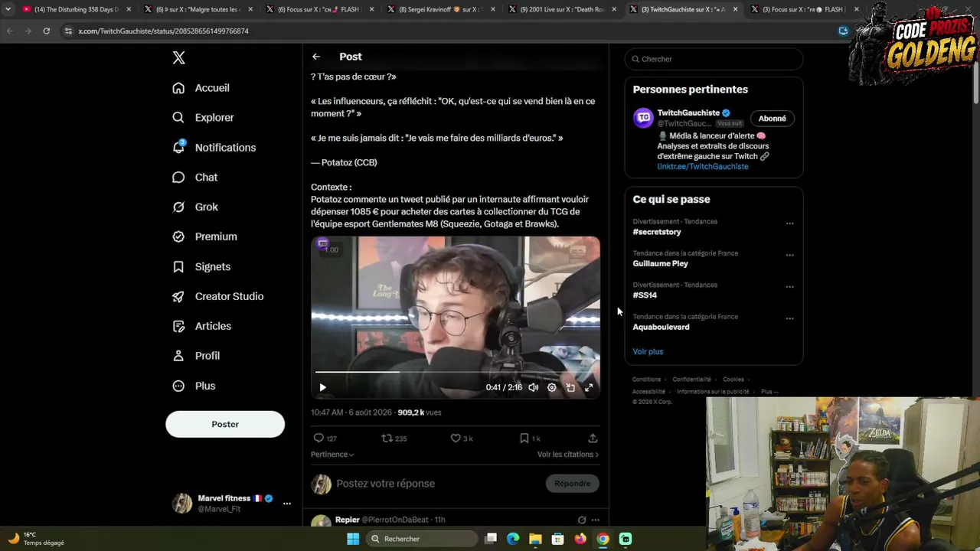Click the Conditions footer link
Image resolution: width=980 pixels, height=551 pixels.
[x=646, y=380]
